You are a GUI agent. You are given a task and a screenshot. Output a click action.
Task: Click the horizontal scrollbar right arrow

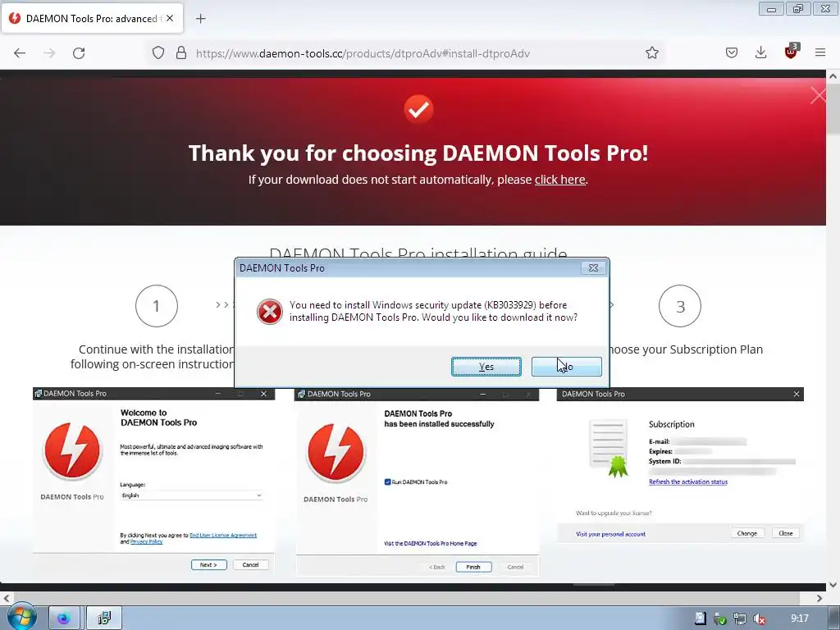(819, 598)
